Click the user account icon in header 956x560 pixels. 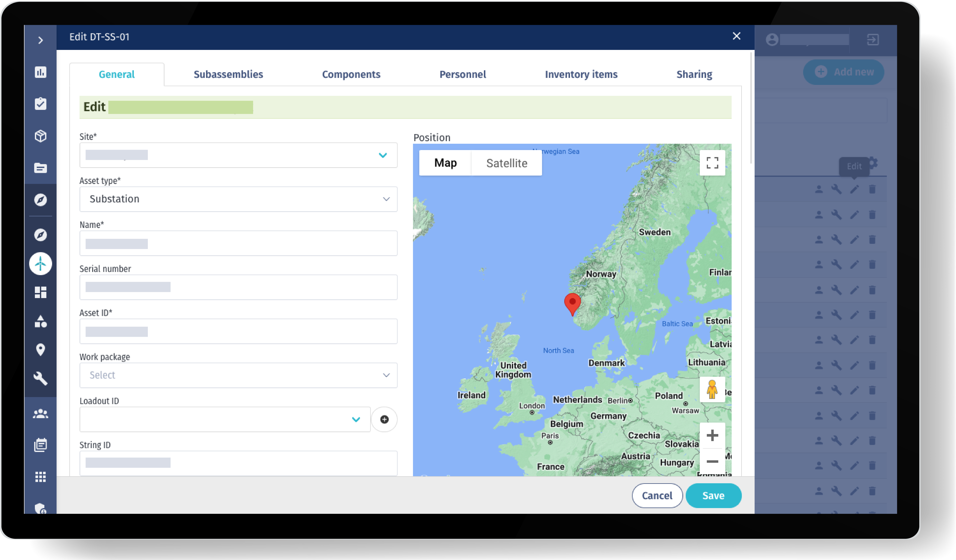click(x=772, y=39)
